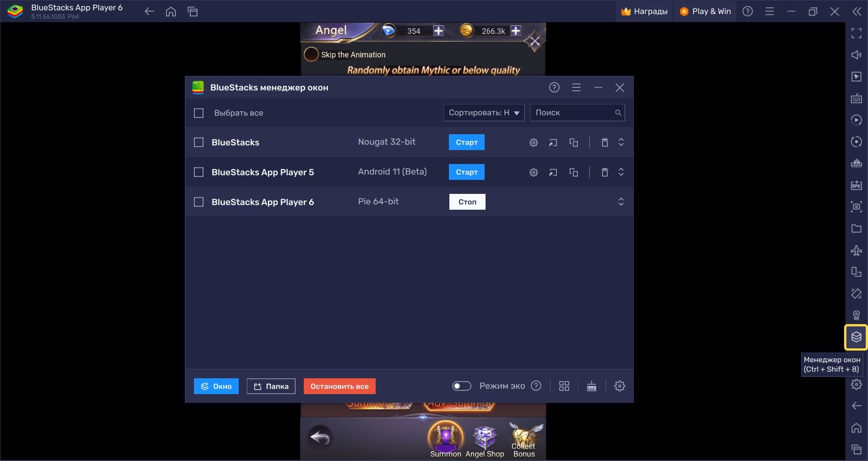Open hamburger menu of window manager dialog

click(576, 88)
